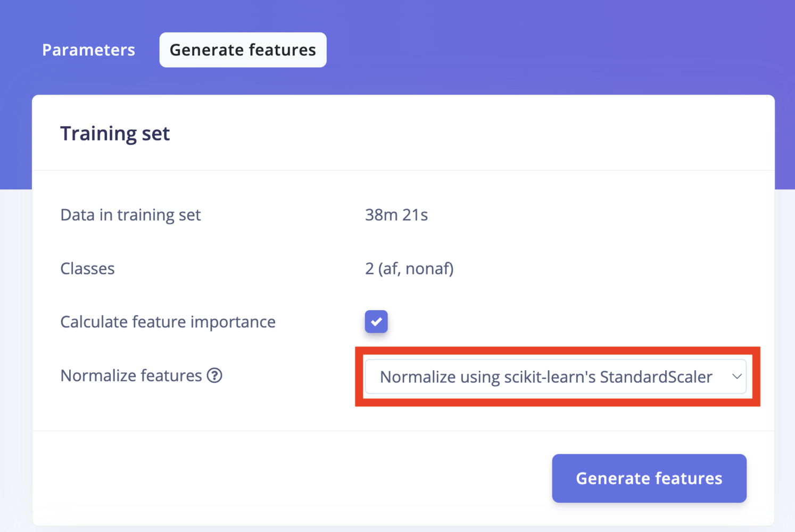Screen dimensions: 795x532
Task: Click the blue Generate features button
Action: pos(649,478)
